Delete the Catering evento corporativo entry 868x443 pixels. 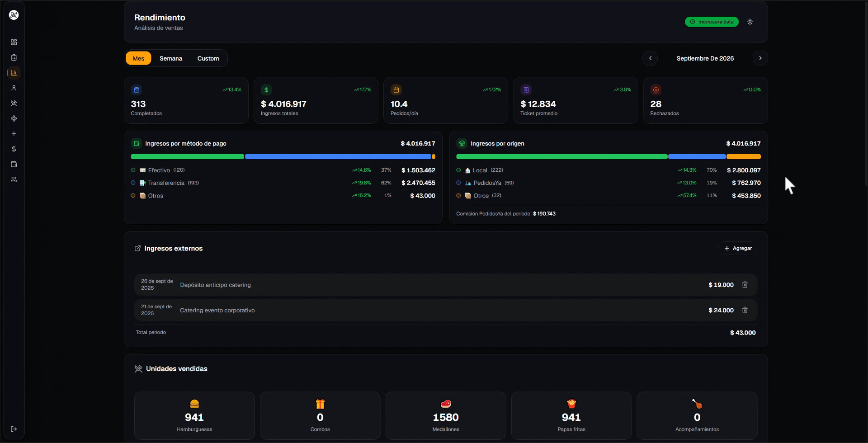click(x=745, y=310)
